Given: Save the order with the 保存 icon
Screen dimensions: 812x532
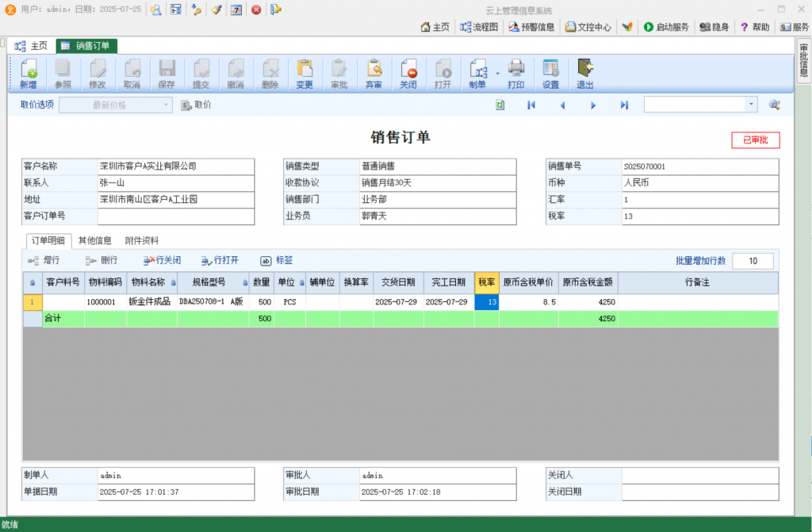Looking at the screenshot, I should (x=167, y=74).
